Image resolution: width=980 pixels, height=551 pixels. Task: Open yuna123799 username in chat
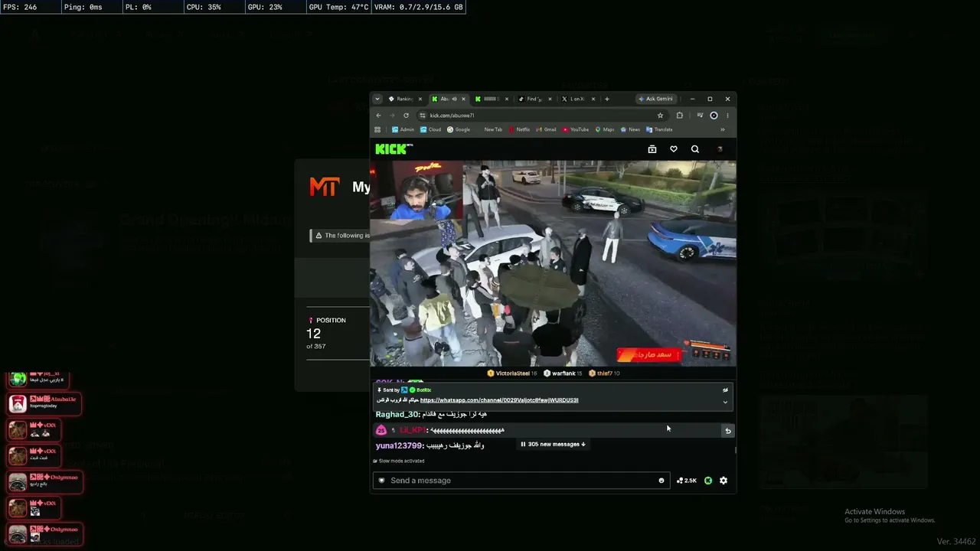click(399, 445)
